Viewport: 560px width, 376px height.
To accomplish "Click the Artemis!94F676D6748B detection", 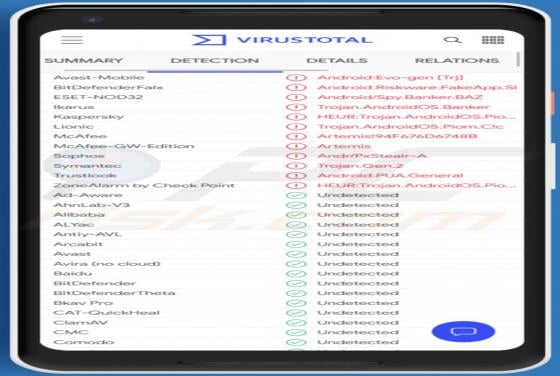I will (397, 136).
